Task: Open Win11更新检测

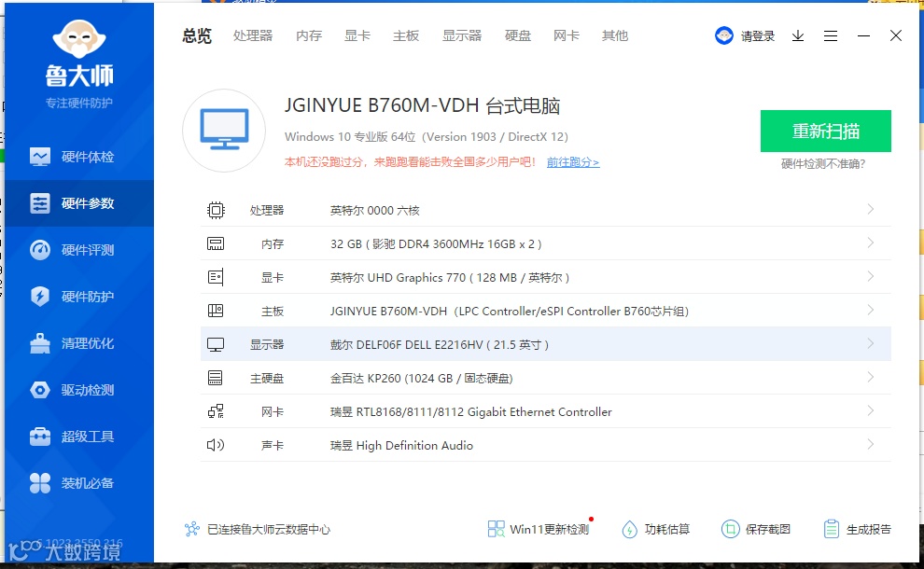Action: click(539, 529)
